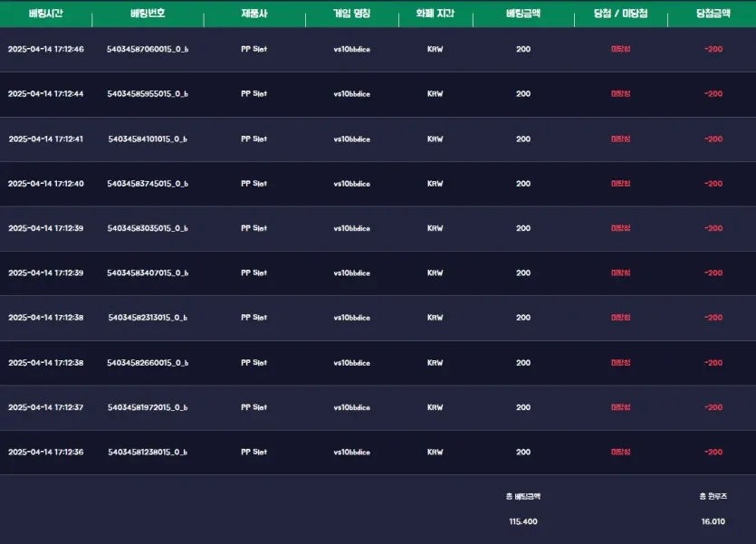The width and height of the screenshot is (756, 544).
Task: Click the 총 베팅금액 label
Action: (x=523, y=496)
